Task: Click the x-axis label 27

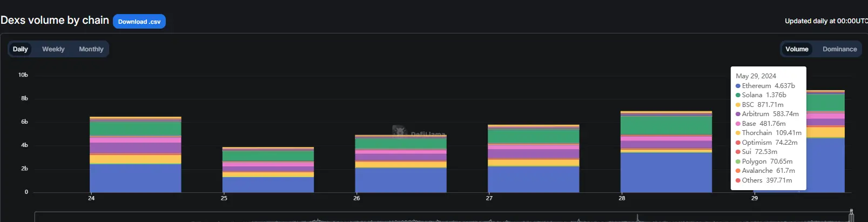Action: point(489,198)
